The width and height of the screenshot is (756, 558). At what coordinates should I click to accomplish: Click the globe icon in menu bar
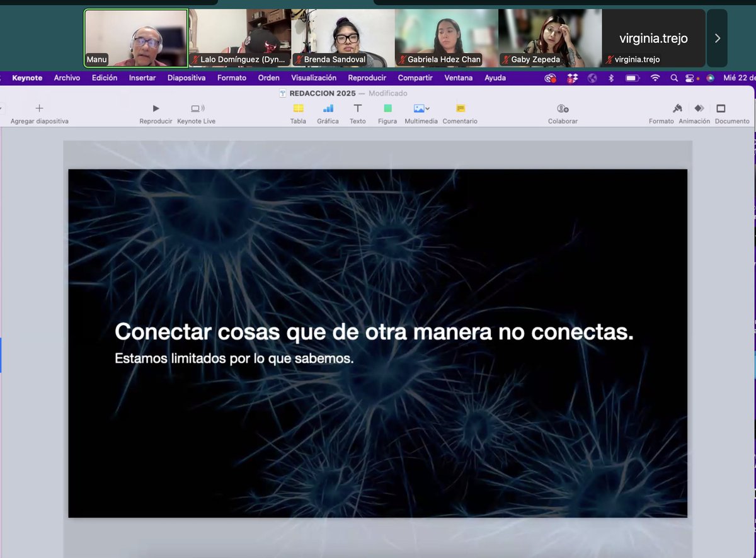tap(592, 78)
